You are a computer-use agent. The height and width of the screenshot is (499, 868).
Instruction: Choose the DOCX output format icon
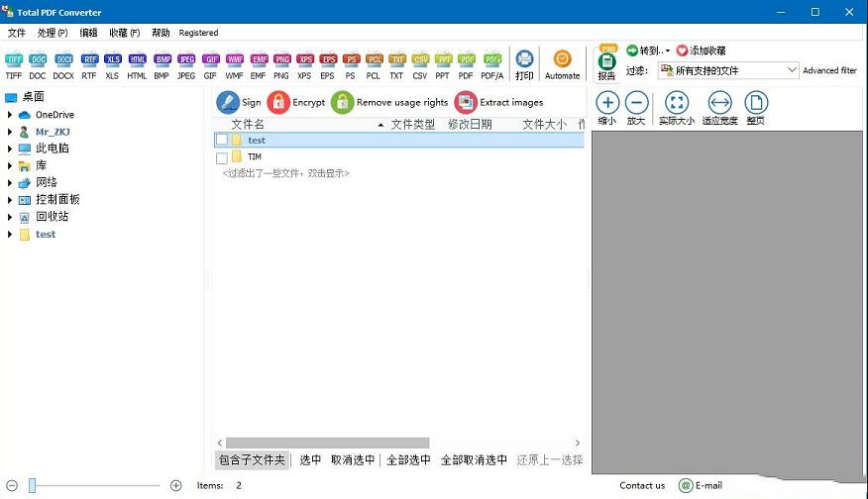63,59
